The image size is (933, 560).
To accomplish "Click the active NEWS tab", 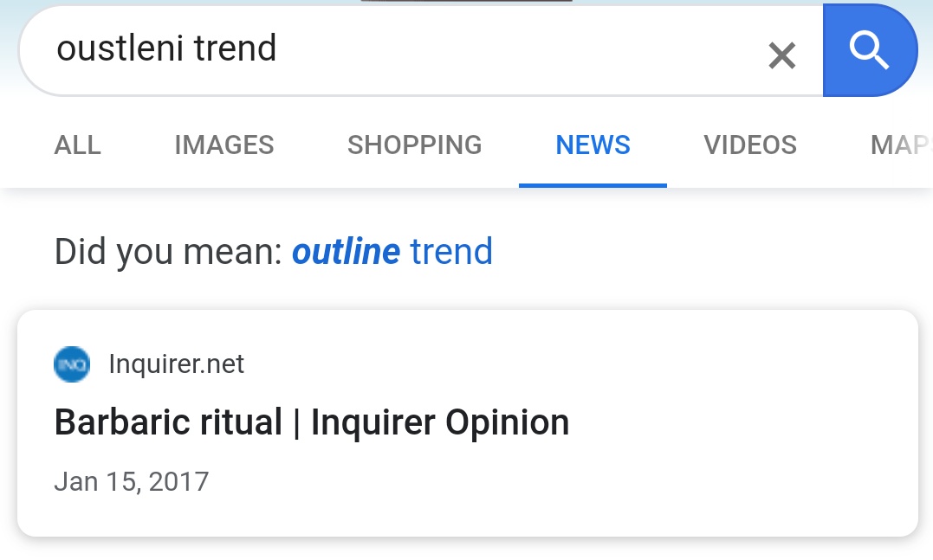I will point(593,145).
